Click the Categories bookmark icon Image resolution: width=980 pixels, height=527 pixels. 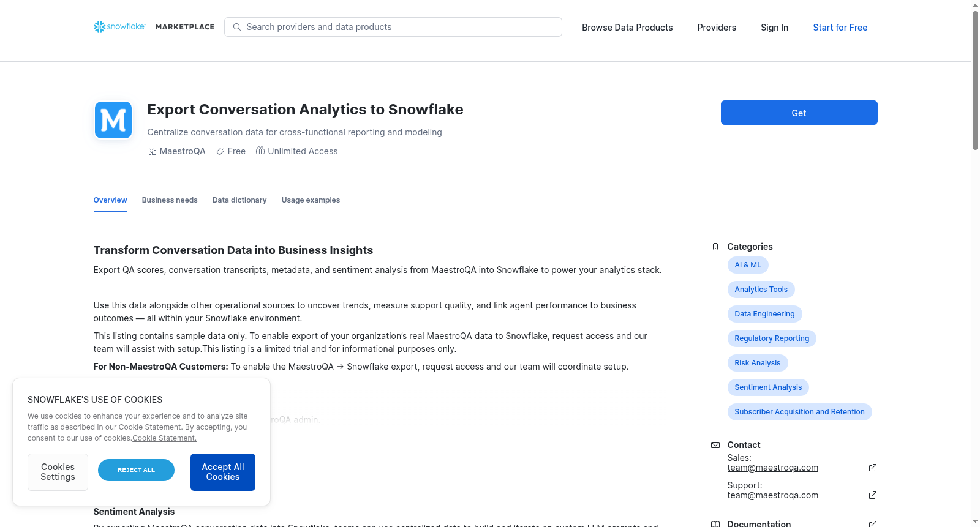pos(715,247)
